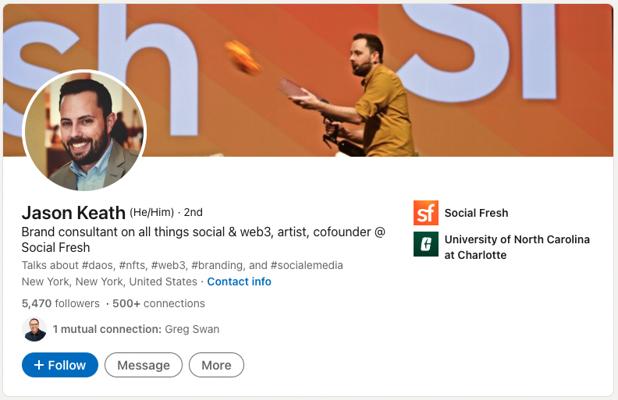Click the New York location text

[109, 282]
